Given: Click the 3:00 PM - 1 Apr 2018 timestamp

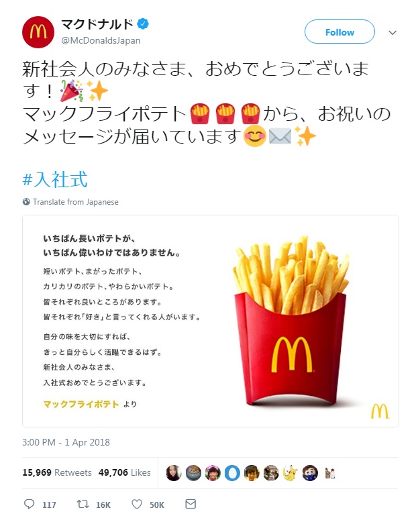Looking at the screenshot, I should pos(66,442).
